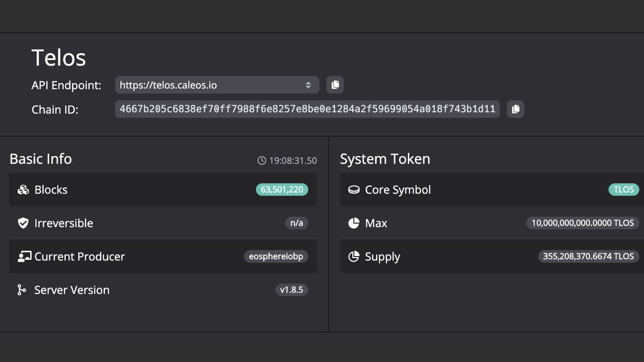Click the 355,208,370.6674 TLOS supply value
The height and width of the screenshot is (362, 644).
[588, 256]
